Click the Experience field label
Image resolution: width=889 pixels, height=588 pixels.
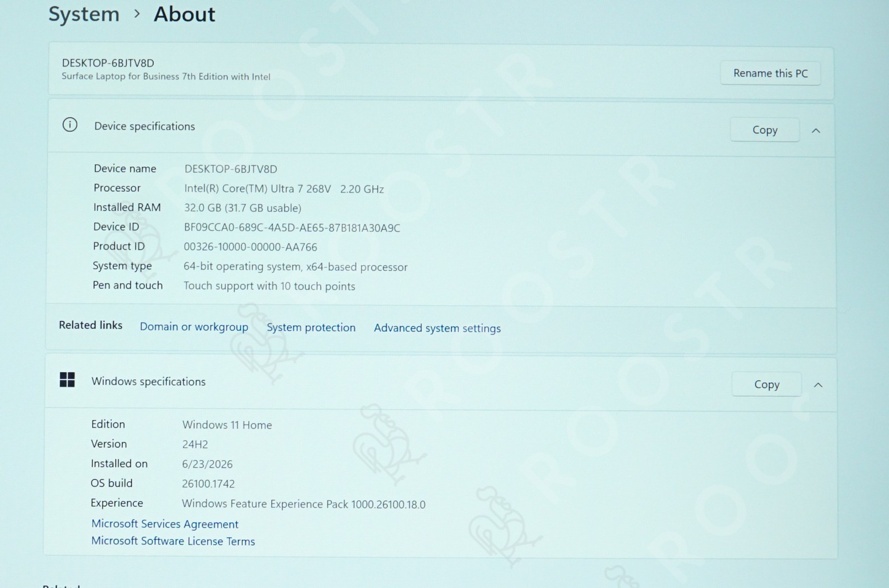coord(117,503)
